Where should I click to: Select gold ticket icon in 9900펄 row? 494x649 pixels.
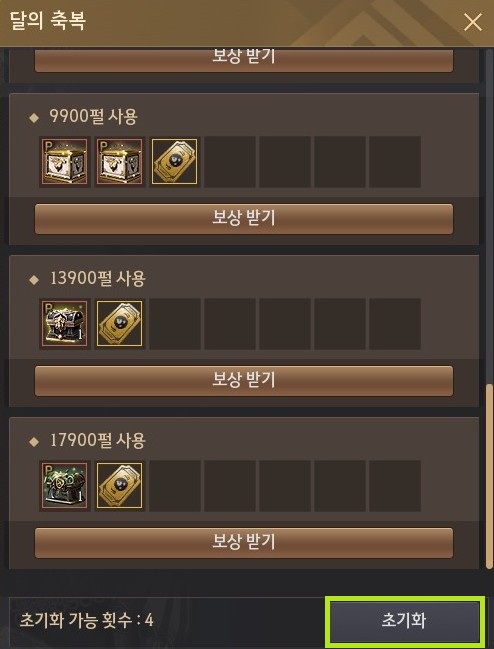tap(175, 161)
